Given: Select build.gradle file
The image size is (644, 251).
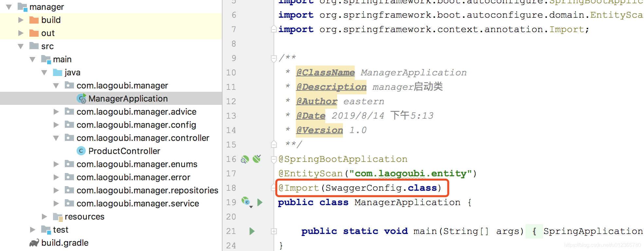Looking at the screenshot, I should [x=65, y=243].
